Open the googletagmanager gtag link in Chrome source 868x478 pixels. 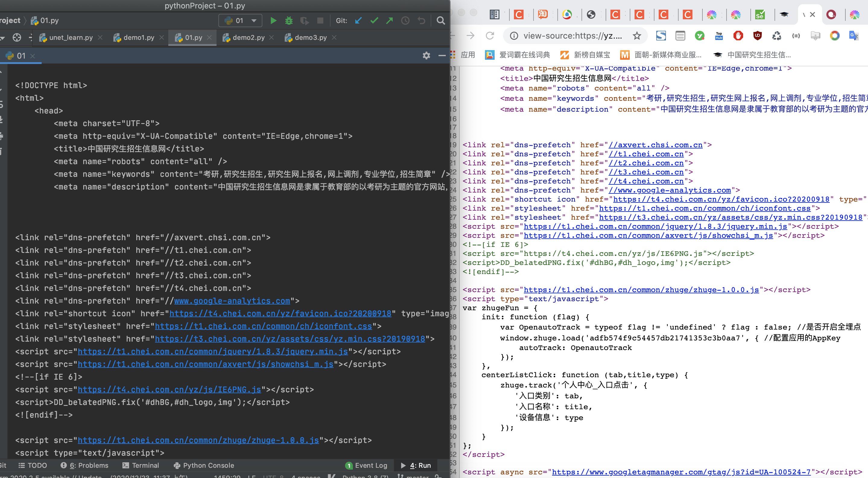[681, 472]
